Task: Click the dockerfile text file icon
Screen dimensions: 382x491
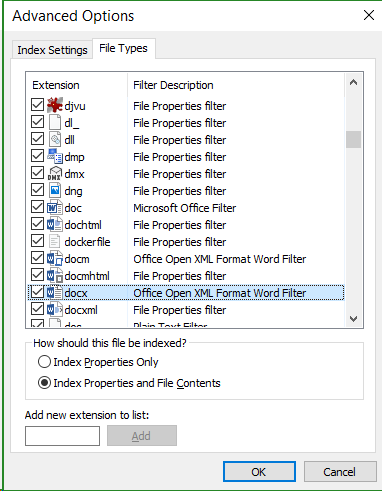Action: (55, 241)
